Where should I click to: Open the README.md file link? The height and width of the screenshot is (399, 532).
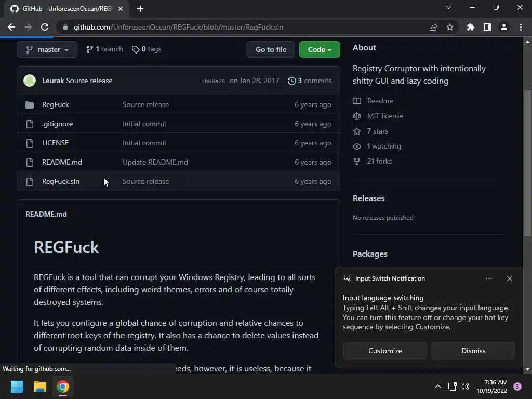click(62, 162)
